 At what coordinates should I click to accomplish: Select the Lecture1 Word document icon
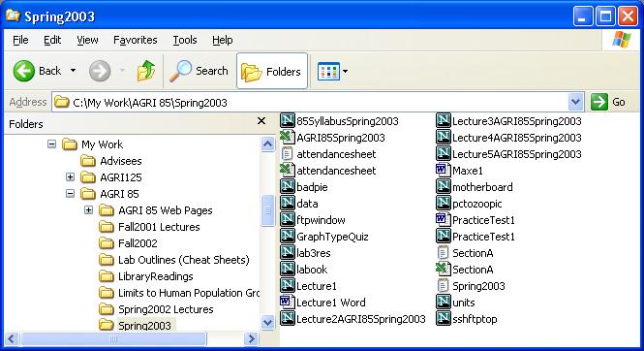pyautogui.click(x=288, y=303)
